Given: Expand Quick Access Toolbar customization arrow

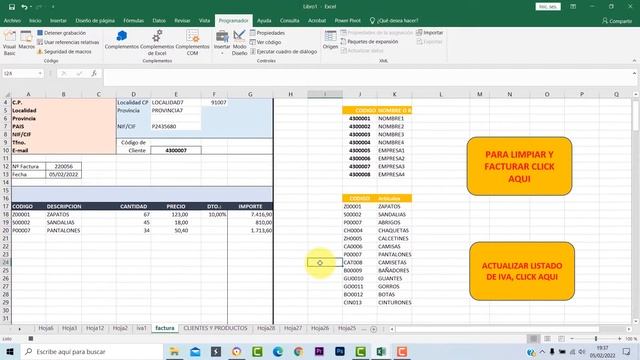Looking at the screenshot, I should (53, 7).
